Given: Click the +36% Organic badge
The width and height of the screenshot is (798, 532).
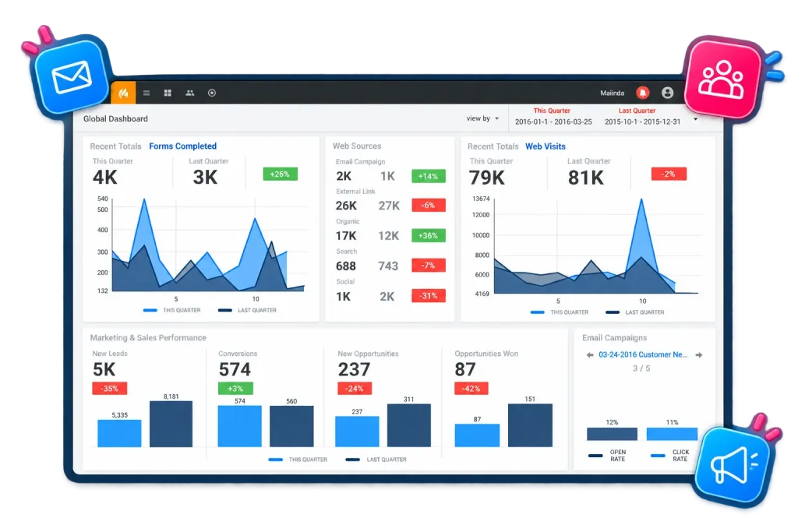Looking at the screenshot, I should [428, 235].
